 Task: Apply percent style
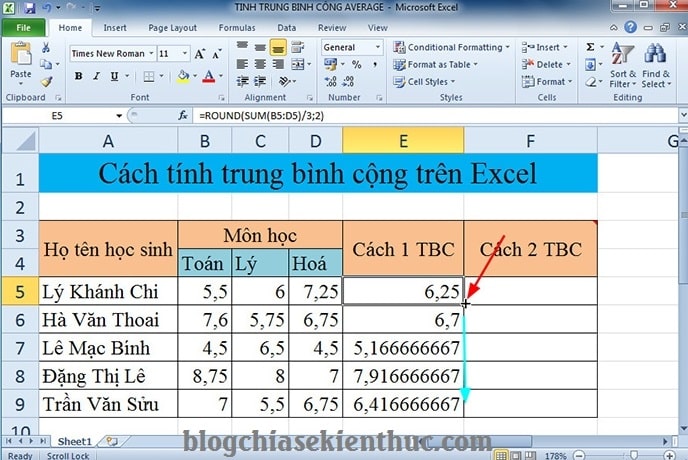point(357,65)
